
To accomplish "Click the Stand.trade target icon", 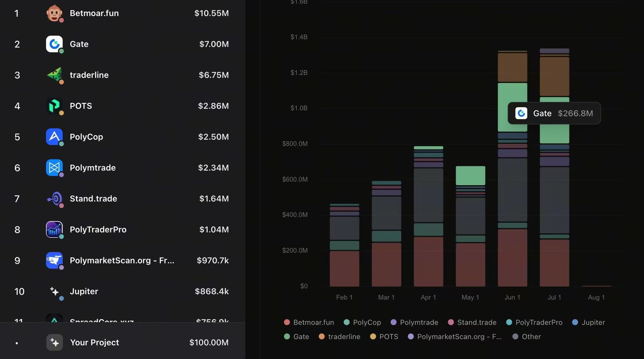I will [54, 198].
